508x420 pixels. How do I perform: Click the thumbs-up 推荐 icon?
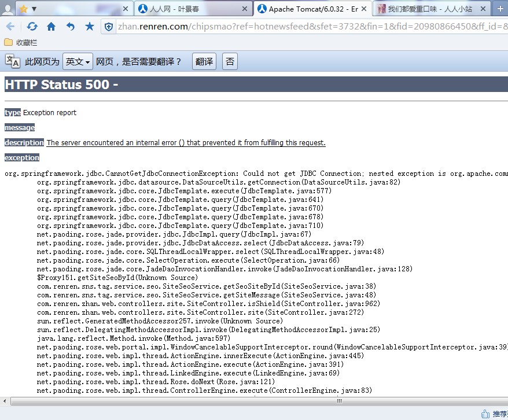485,414
